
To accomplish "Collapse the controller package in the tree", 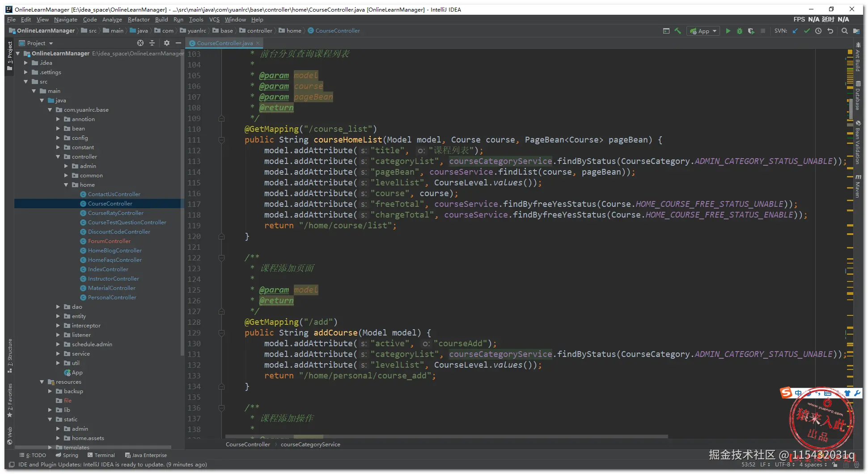I will pos(58,157).
